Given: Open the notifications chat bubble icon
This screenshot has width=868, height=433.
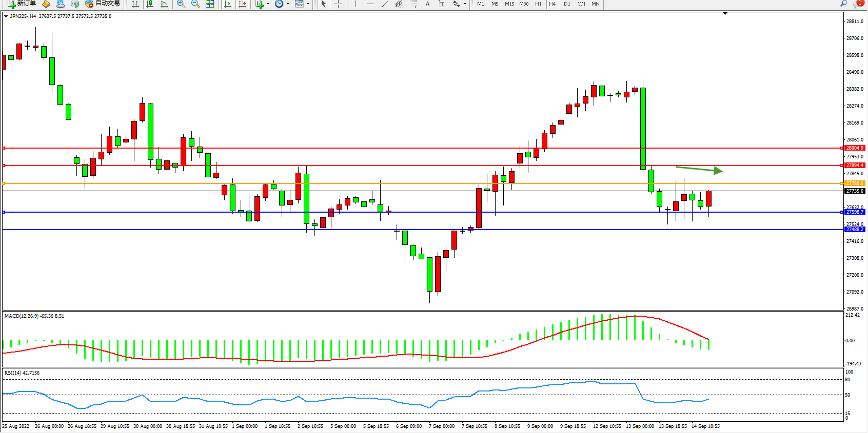Looking at the screenshot, I should [x=858, y=4].
